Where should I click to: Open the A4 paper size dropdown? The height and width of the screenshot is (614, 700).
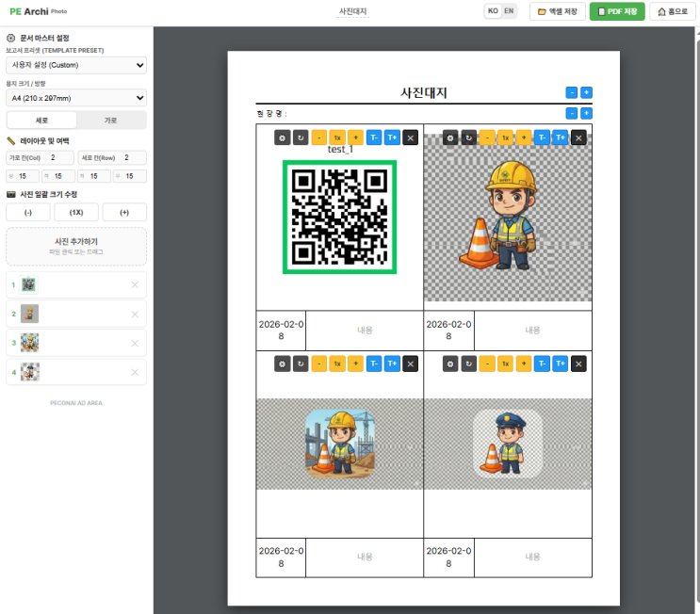(x=76, y=98)
